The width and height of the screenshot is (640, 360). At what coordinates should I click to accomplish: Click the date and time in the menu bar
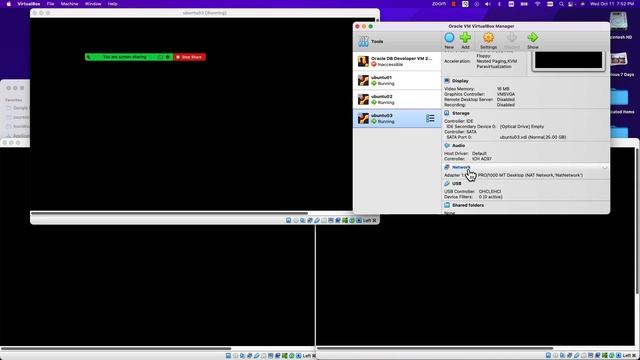coord(612,4)
